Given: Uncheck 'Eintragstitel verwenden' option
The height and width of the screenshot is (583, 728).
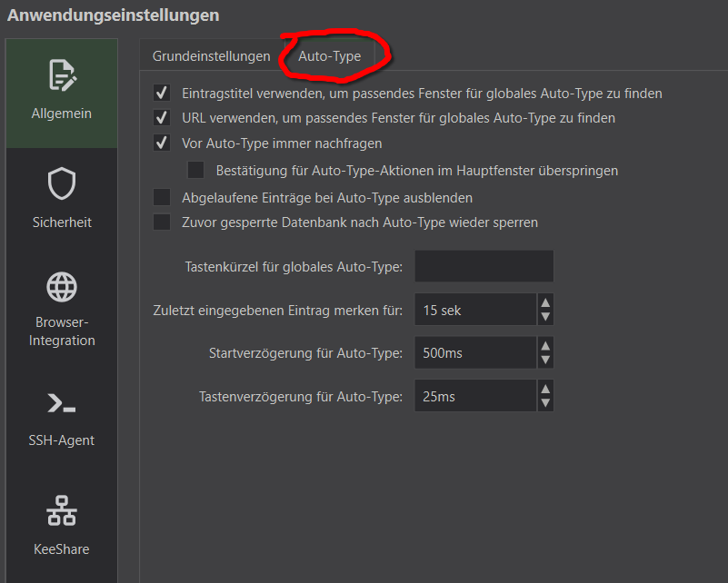Looking at the screenshot, I should coord(161,94).
